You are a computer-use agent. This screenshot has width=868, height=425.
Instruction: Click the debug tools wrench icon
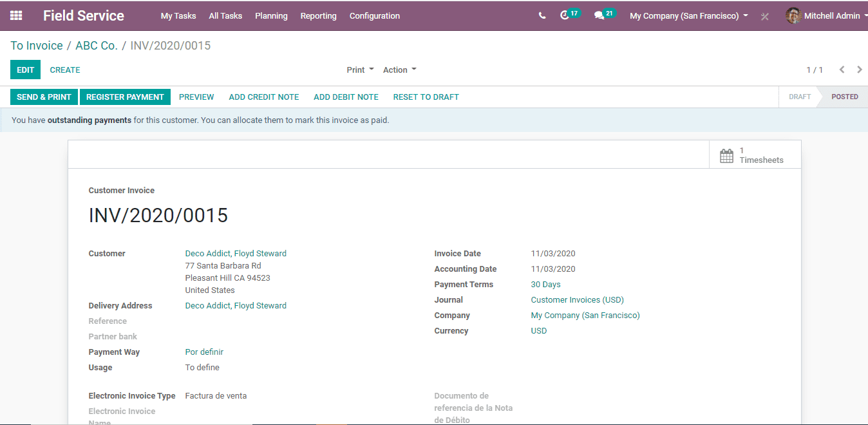point(765,16)
